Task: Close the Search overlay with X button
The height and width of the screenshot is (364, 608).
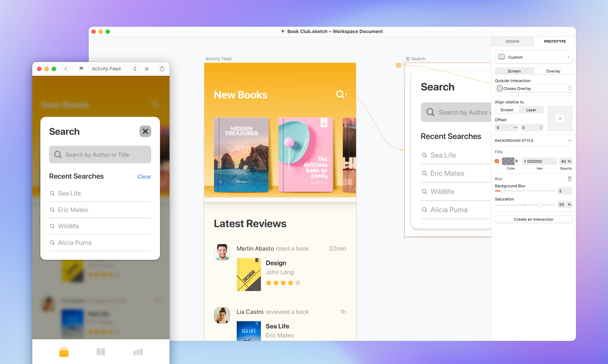Action: [x=145, y=131]
